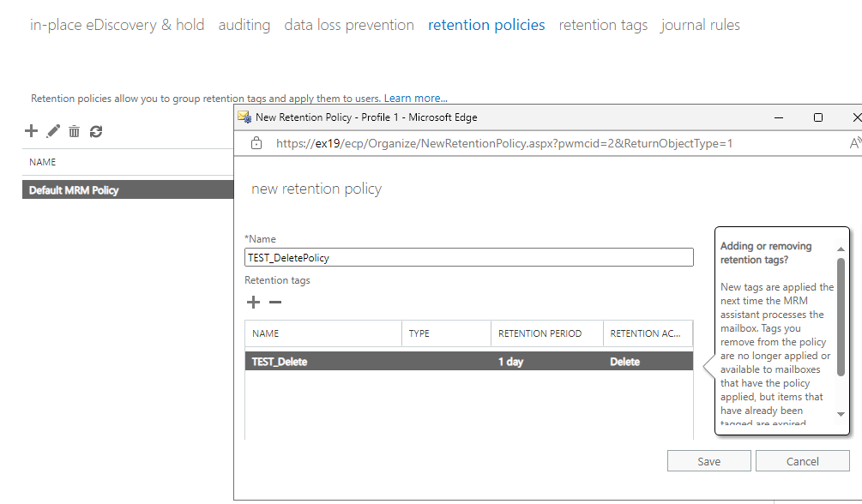Click the add new retention policy plus icon
862x504 pixels.
32,131
